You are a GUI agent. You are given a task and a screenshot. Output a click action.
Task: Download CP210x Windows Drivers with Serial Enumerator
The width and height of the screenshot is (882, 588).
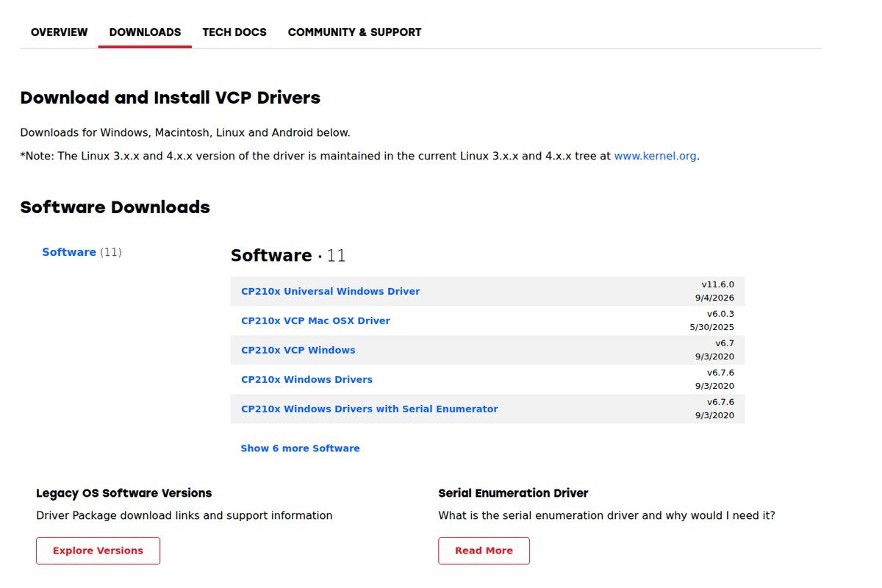[370, 409]
